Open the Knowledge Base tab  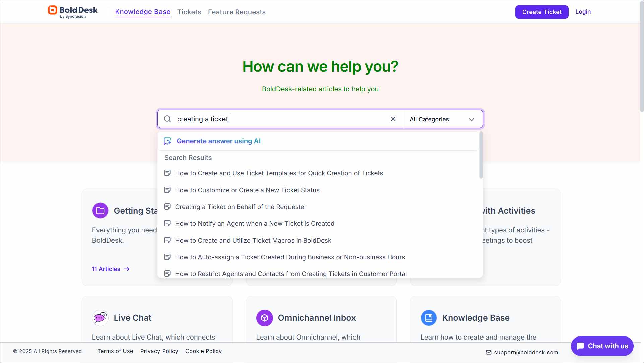click(142, 12)
